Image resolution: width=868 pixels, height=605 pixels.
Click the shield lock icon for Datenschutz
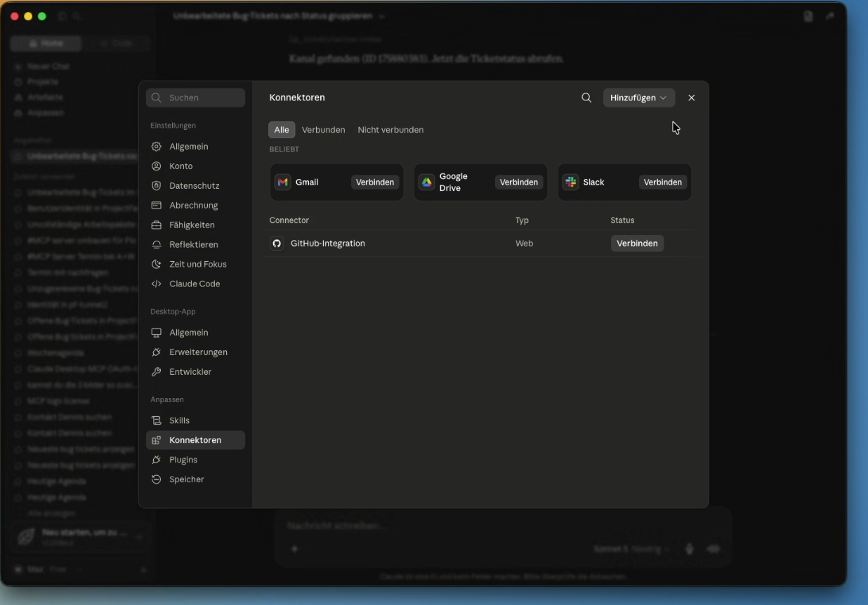point(157,186)
